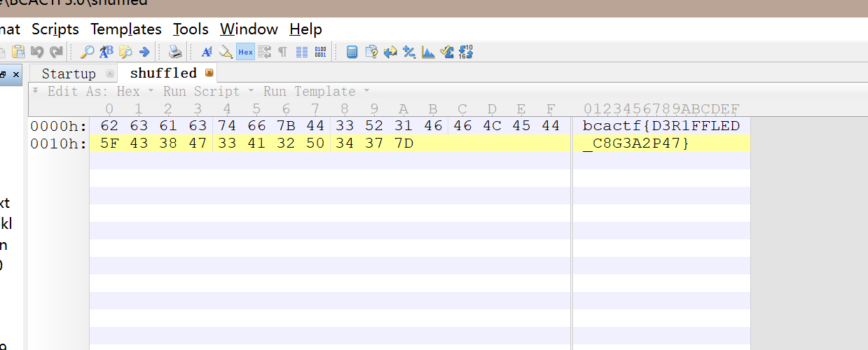Switch to the Startup tab
This screenshot has height=350, width=868.
click(69, 73)
